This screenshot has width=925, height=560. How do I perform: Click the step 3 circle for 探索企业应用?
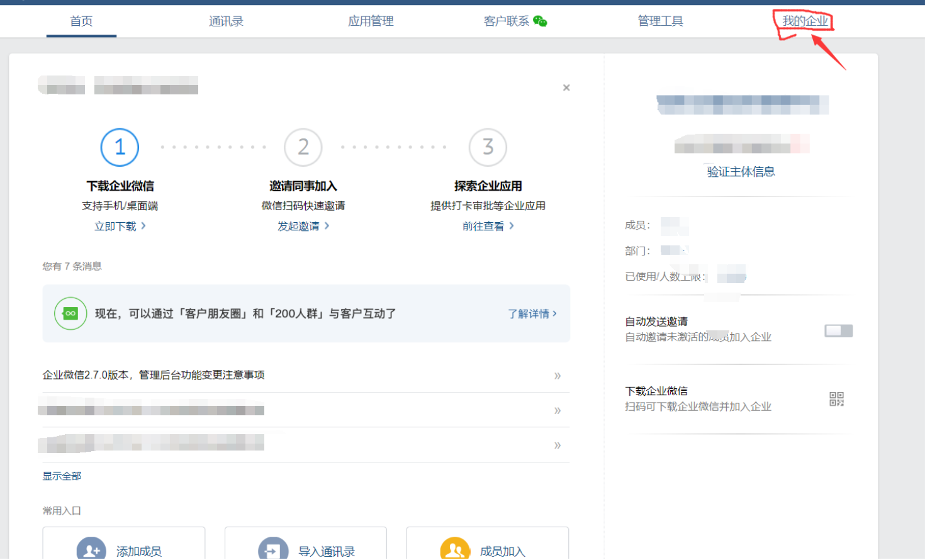pos(488,147)
